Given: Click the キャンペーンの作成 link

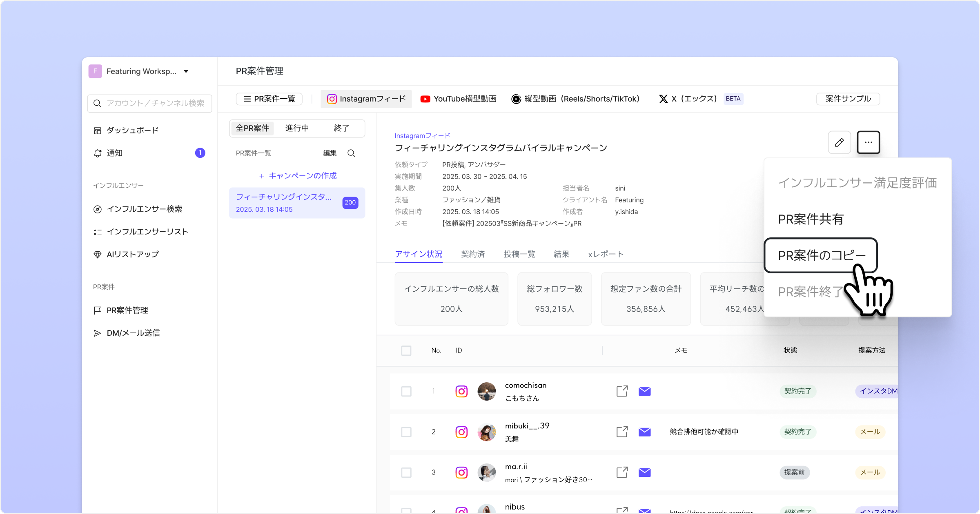Looking at the screenshot, I should [x=297, y=176].
